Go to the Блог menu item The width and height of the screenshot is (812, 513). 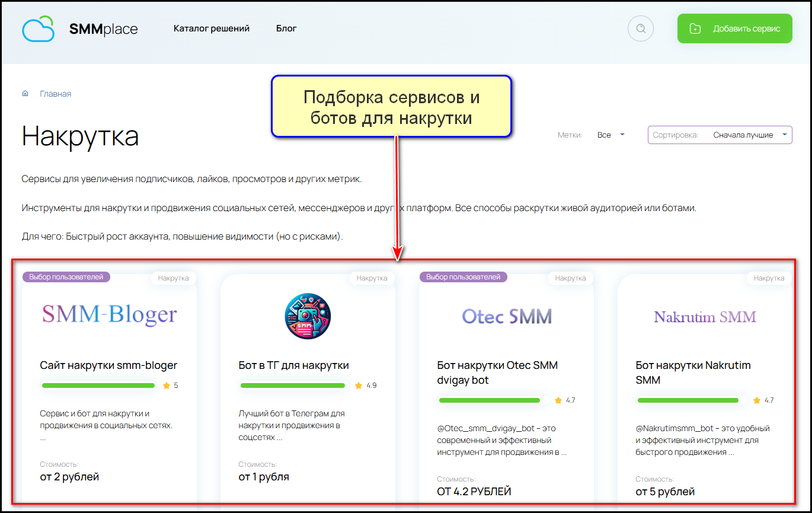pyautogui.click(x=286, y=28)
